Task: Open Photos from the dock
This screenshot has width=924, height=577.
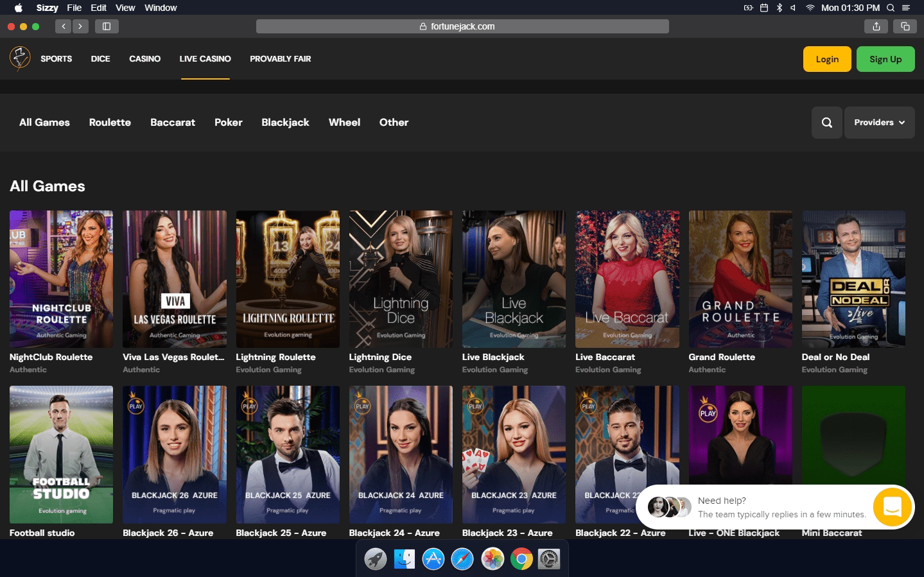Action: coord(493,559)
